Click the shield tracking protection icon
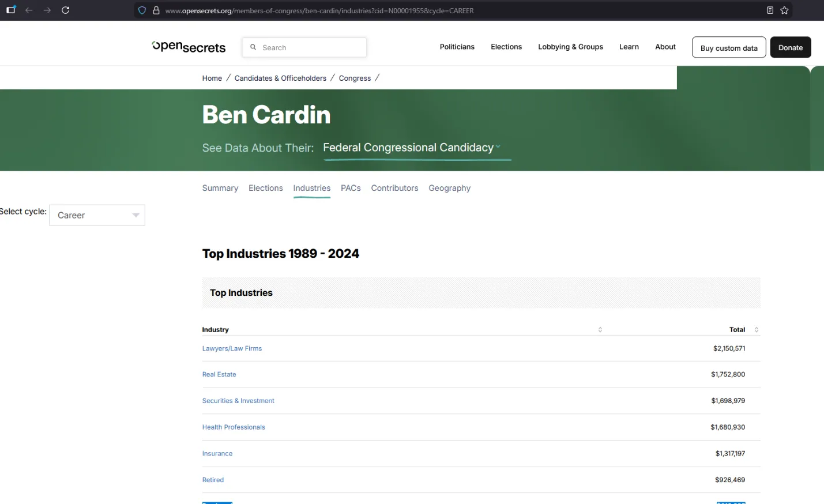This screenshot has width=824, height=504. 142,10
